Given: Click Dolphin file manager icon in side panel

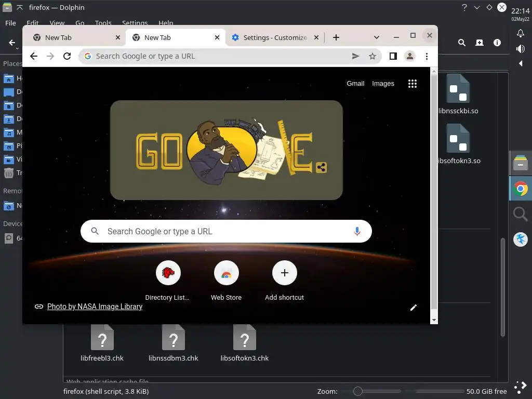Looking at the screenshot, I should tap(521, 163).
